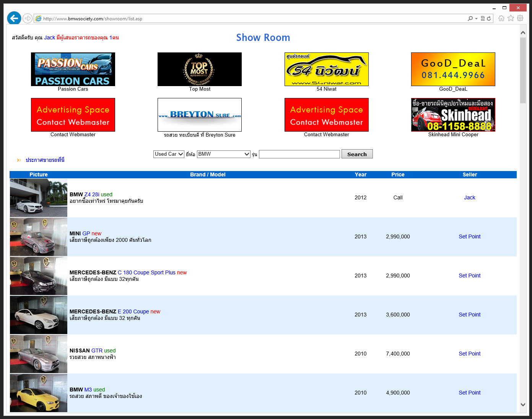Viewport: 532px width, 419px height.
Task: Open the 54 Niwat yellow banner
Action: pyautogui.click(x=327, y=69)
